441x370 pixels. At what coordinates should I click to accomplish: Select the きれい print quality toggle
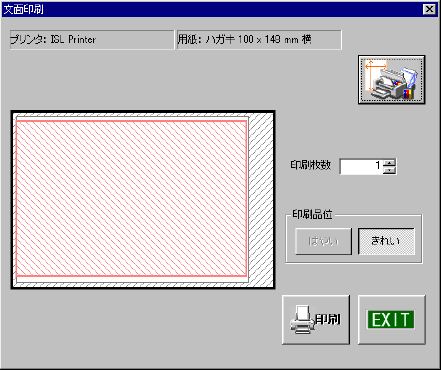(x=386, y=241)
